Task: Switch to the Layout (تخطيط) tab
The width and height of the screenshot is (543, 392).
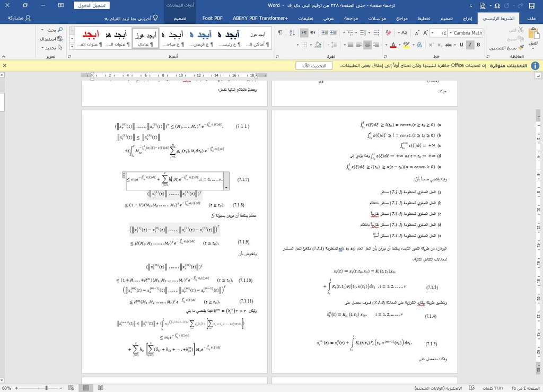Action: [424, 19]
